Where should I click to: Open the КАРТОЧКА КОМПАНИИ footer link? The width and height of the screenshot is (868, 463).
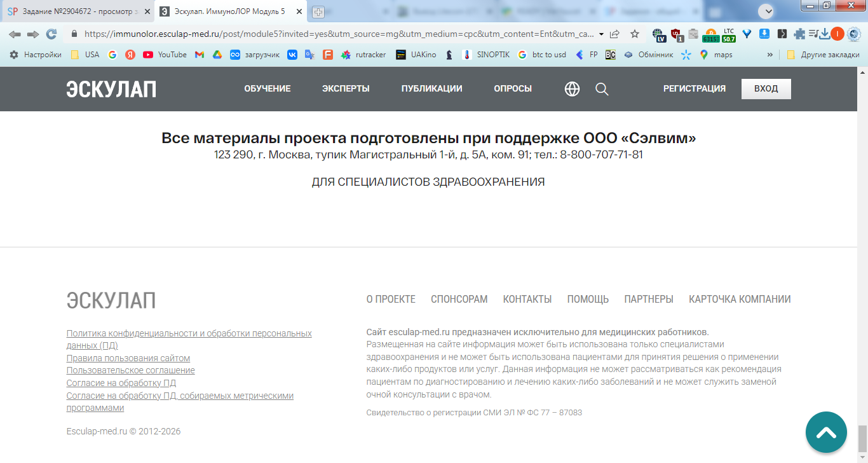click(x=740, y=299)
